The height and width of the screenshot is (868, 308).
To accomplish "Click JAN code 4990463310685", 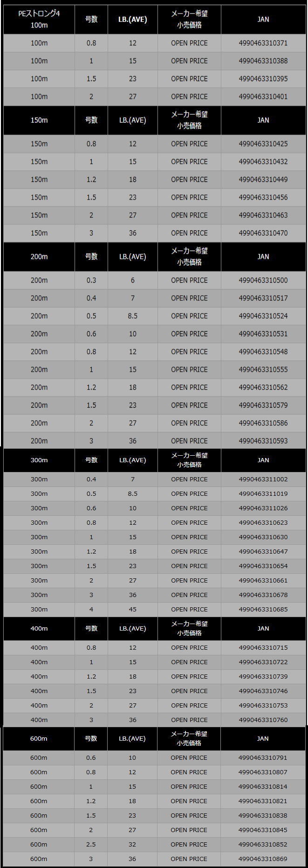I will click(x=263, y=609).
